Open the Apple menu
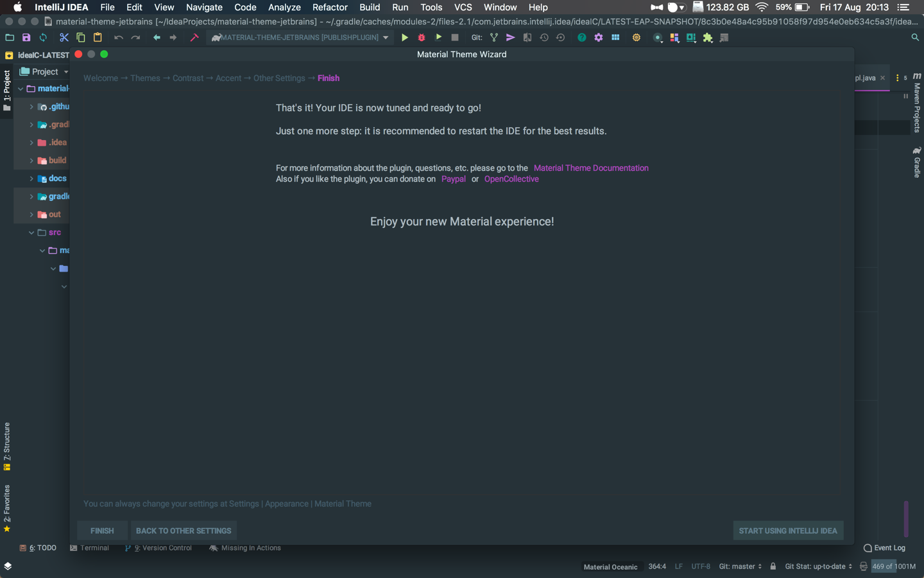 coord(18,7)
